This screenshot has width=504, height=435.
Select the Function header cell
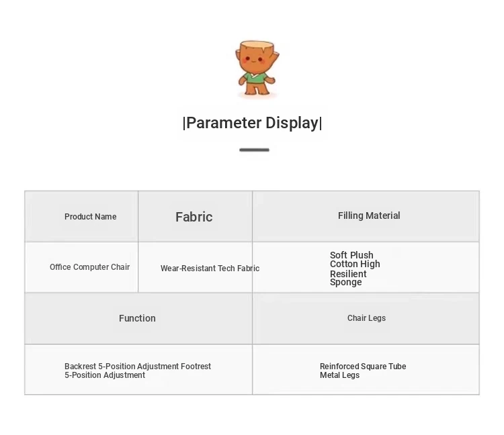coord(137,318)
